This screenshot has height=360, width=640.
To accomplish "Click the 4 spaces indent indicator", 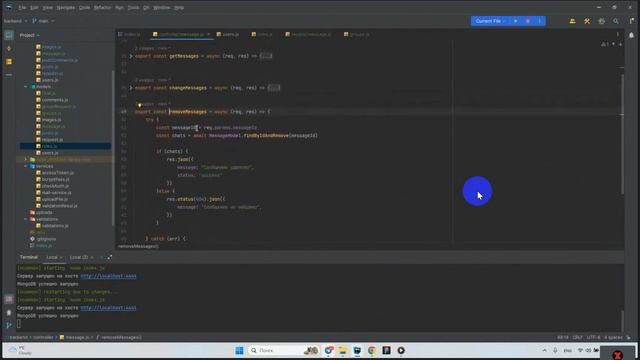I will tap(613, 338).
